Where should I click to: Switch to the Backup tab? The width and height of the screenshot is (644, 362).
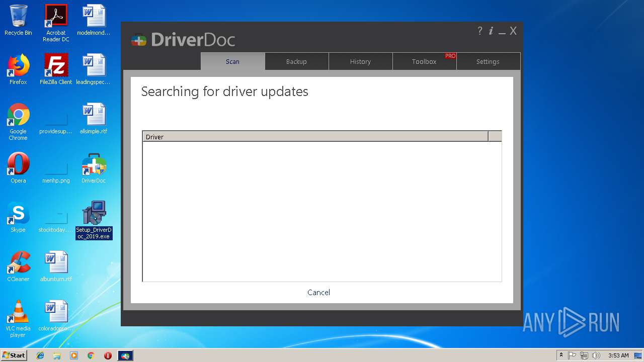point(296,61)
